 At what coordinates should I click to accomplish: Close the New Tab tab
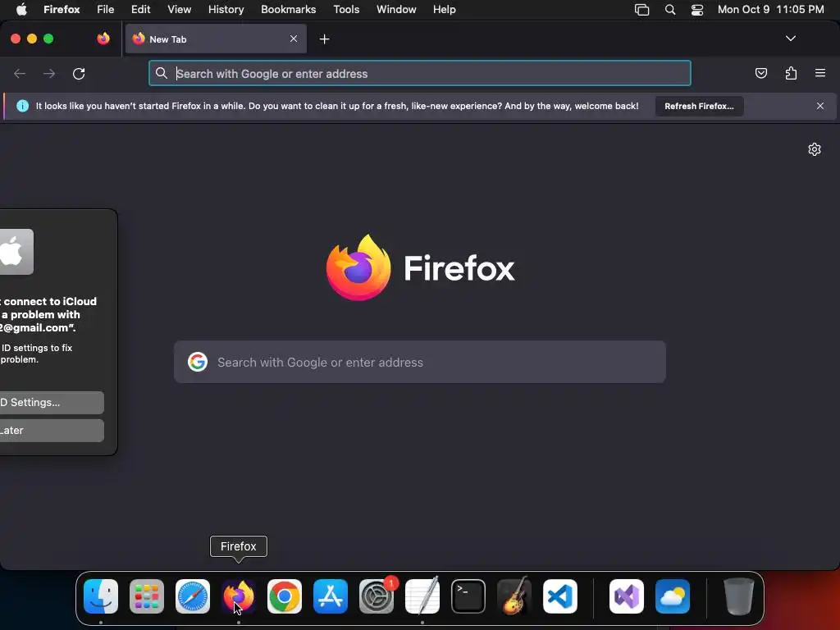click(294, 39)
